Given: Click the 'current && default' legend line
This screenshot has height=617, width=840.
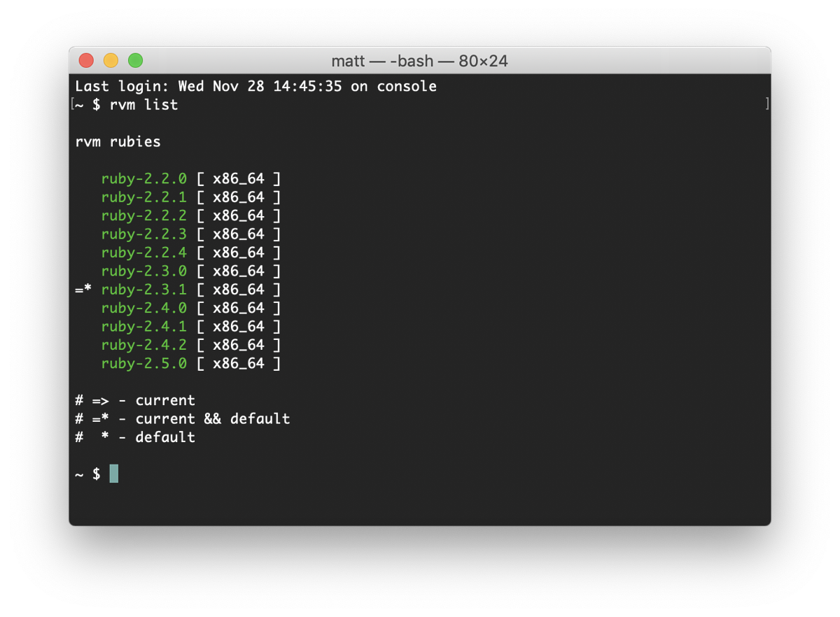Looking at the screenshot, I should [182, 418].
